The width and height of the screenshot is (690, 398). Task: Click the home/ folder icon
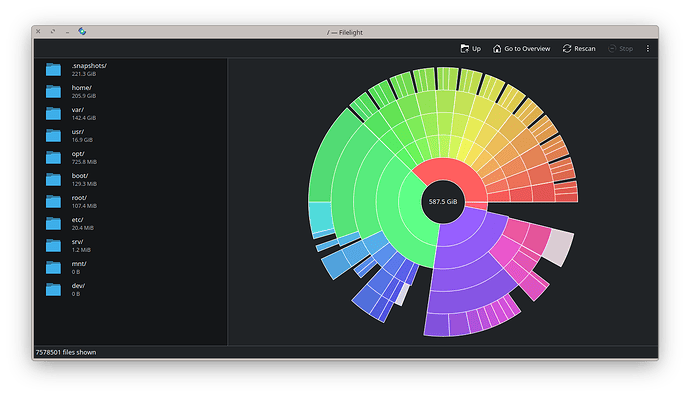(x=53, y=92)
